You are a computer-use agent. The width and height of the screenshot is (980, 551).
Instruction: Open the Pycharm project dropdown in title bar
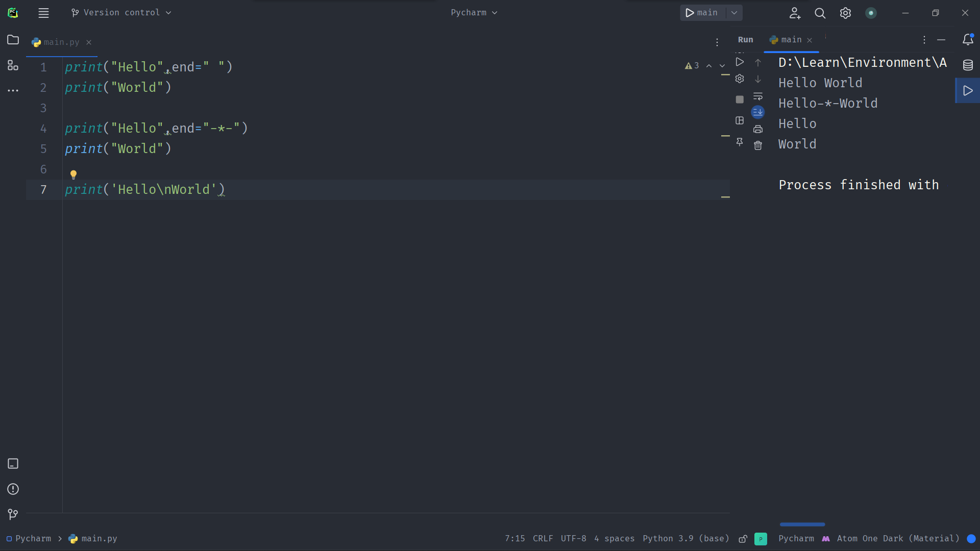[474, 13]
